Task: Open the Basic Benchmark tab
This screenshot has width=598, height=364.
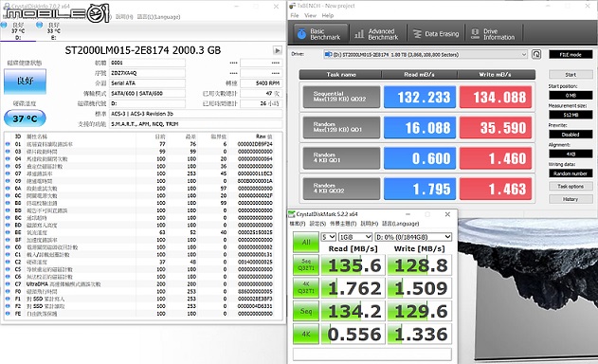Action: pyautogui.click(x=320, y=34)
